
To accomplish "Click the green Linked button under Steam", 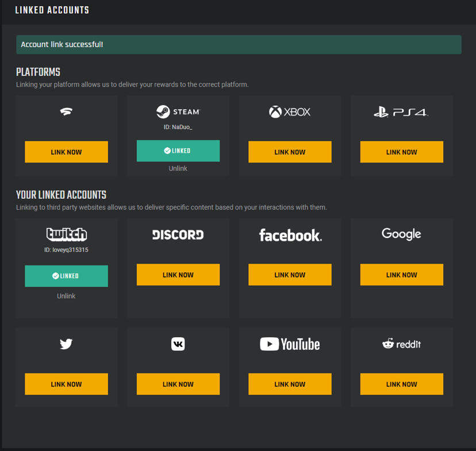I will click(x=178, y=151).
